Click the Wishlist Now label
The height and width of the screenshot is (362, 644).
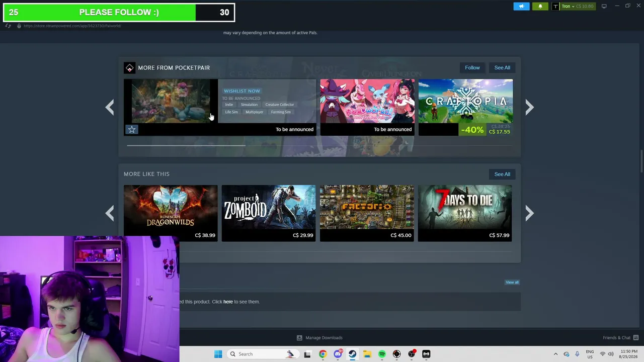[242, 91]
